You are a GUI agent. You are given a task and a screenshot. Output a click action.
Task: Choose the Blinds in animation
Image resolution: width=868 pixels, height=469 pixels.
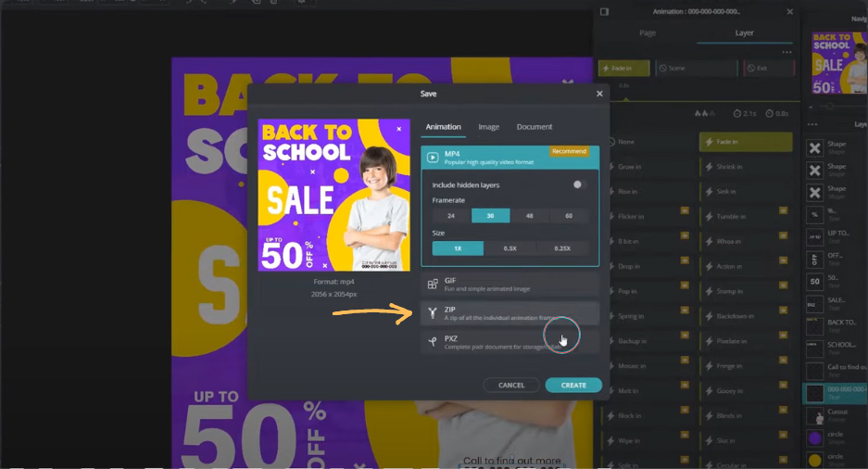746,416
